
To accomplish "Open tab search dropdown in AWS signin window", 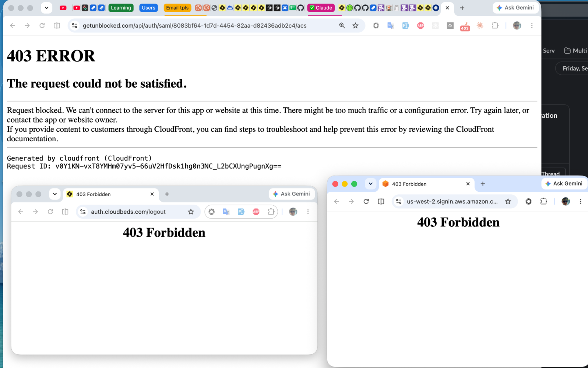I will 371,184.
